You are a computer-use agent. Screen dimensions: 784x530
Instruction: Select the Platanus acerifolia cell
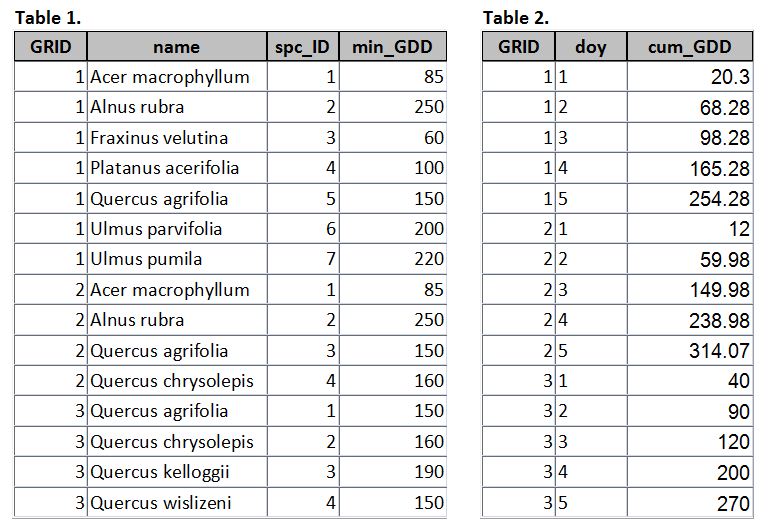tap(177, 168)
